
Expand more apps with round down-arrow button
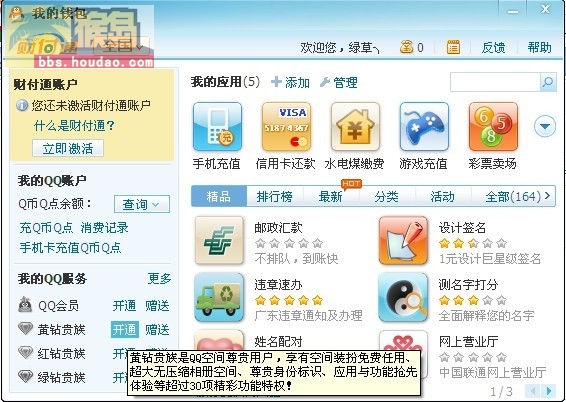(545, 126)
